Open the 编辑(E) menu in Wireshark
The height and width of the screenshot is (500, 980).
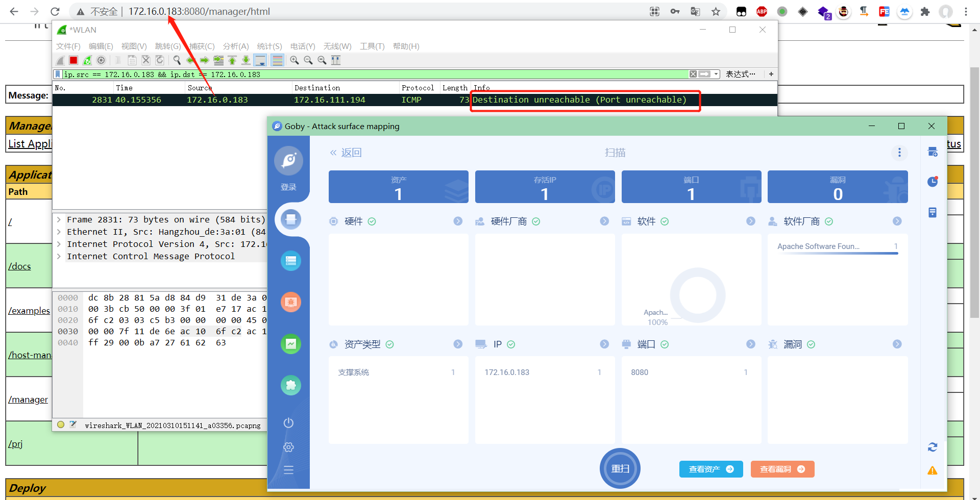tap(101, 46)
